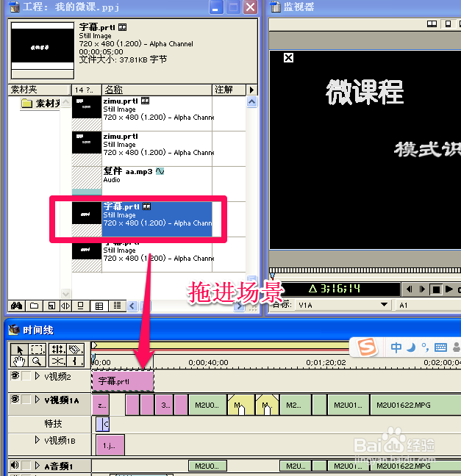Choose the Zoom magnifier tool
The image size is (461, 476).
point(37,361)
